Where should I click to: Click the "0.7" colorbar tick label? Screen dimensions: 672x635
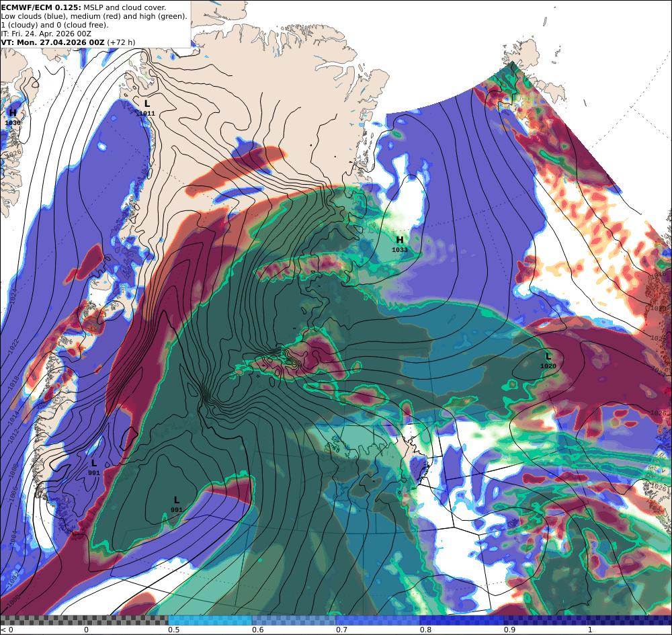click(341, 630)
